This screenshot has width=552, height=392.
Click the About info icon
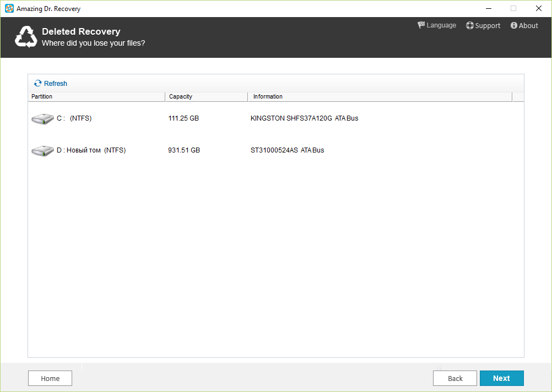click(x=514, y=25)
